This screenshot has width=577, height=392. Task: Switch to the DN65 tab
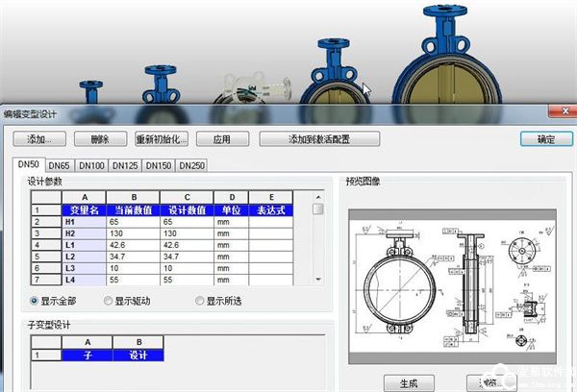click(x=60, y=165)
